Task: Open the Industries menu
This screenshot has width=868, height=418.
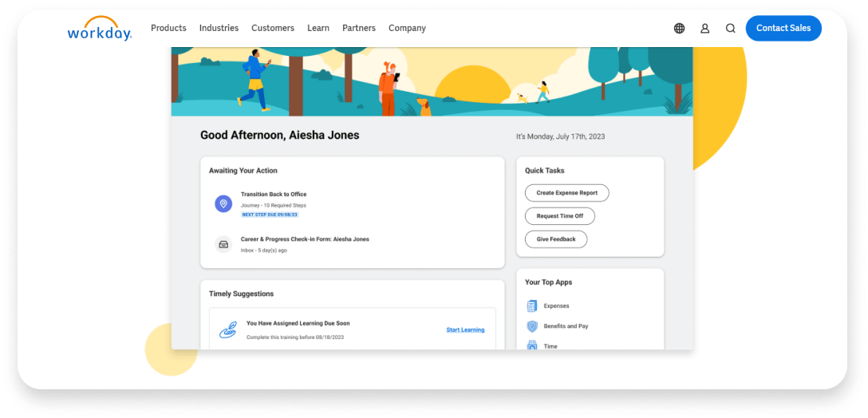Action: click(x=219, y=28)
